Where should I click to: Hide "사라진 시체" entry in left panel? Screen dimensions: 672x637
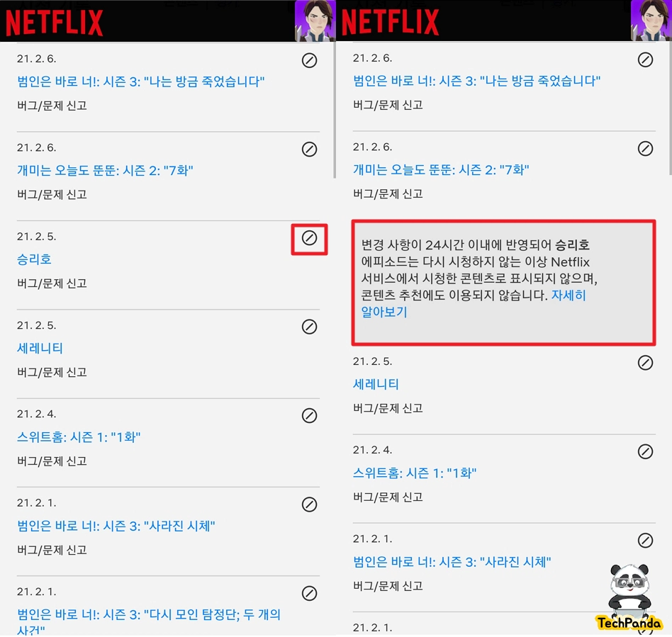(x=309, y=504)
